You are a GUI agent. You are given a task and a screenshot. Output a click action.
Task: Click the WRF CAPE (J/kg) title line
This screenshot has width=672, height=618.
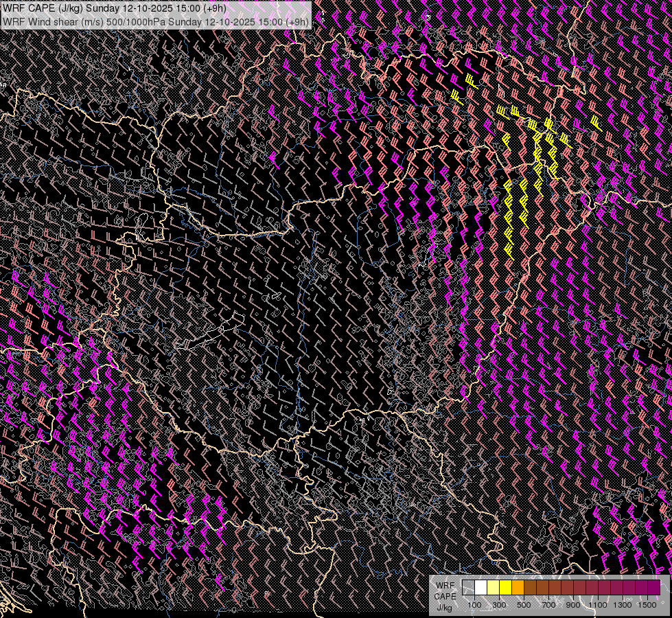[114, 9]
